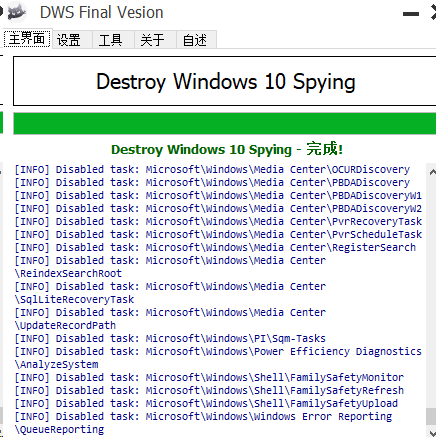This screenshot has width=436, height=437.
Task: Select the PI\Sqm-Tasks log line
Action: [x=170, y=339]
